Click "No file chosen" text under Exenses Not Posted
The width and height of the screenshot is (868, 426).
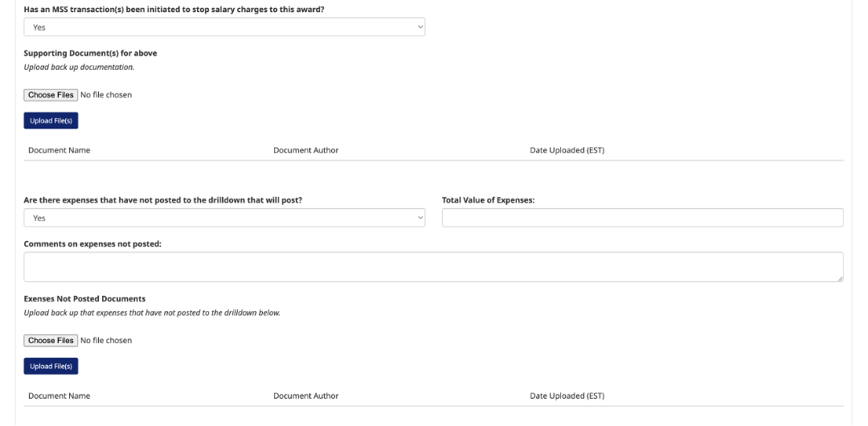tap(106, 341)
